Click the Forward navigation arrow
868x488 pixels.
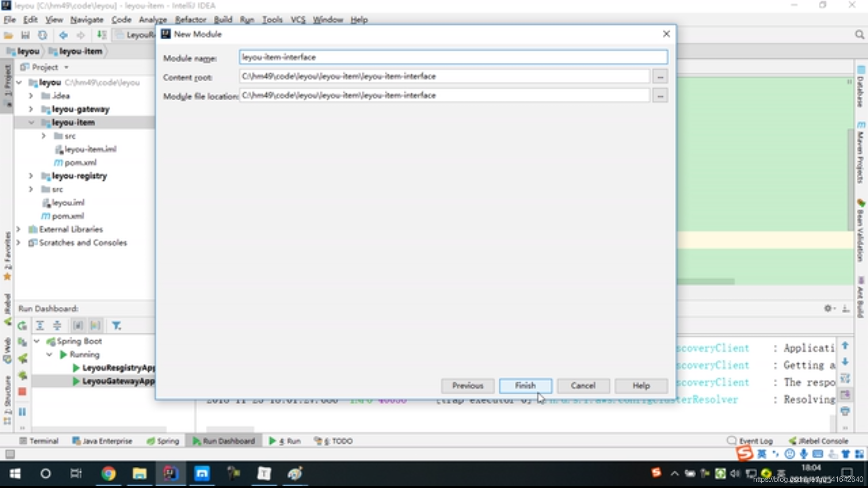pos(80,35)
